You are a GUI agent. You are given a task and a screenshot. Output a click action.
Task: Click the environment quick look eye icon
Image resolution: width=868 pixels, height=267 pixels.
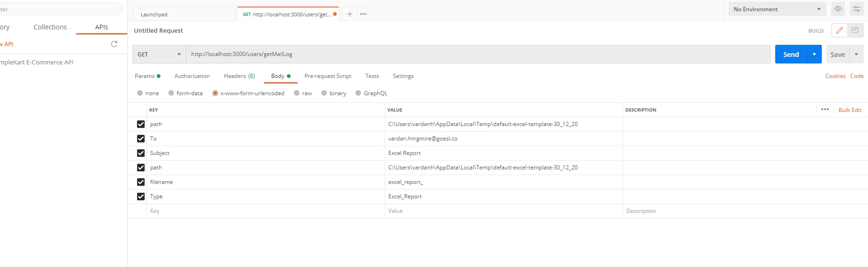[838, 9]
